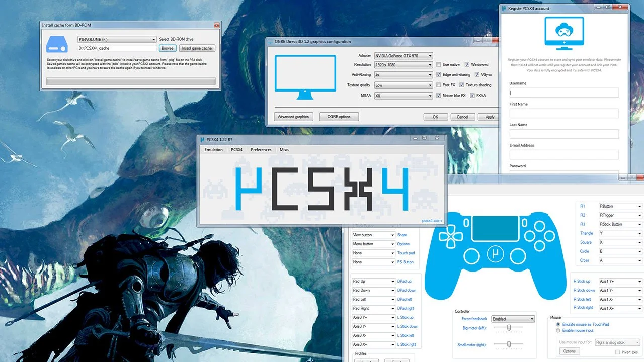Toggle the FXAA checkbox
Screen dimensions: 644x362
472,96
